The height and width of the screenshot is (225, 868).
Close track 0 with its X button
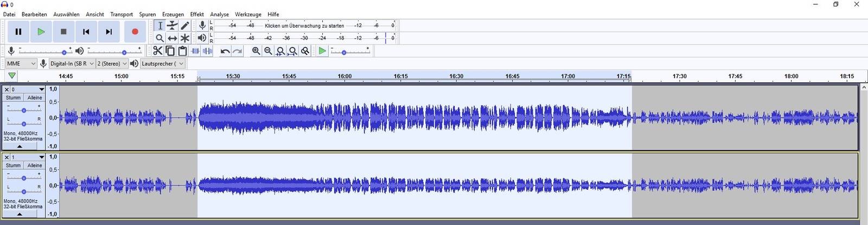(7, 89)
